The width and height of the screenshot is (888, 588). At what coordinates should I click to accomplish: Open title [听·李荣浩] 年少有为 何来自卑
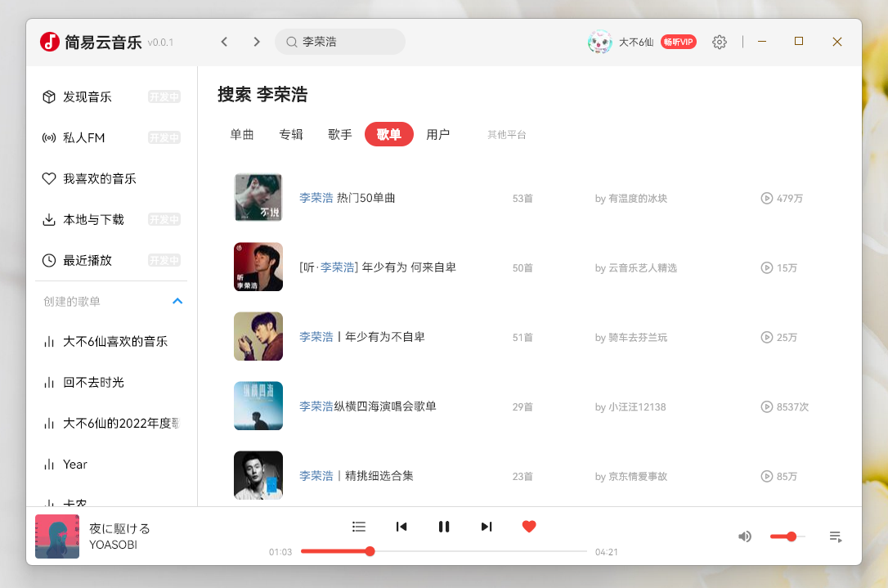(378, 267)
